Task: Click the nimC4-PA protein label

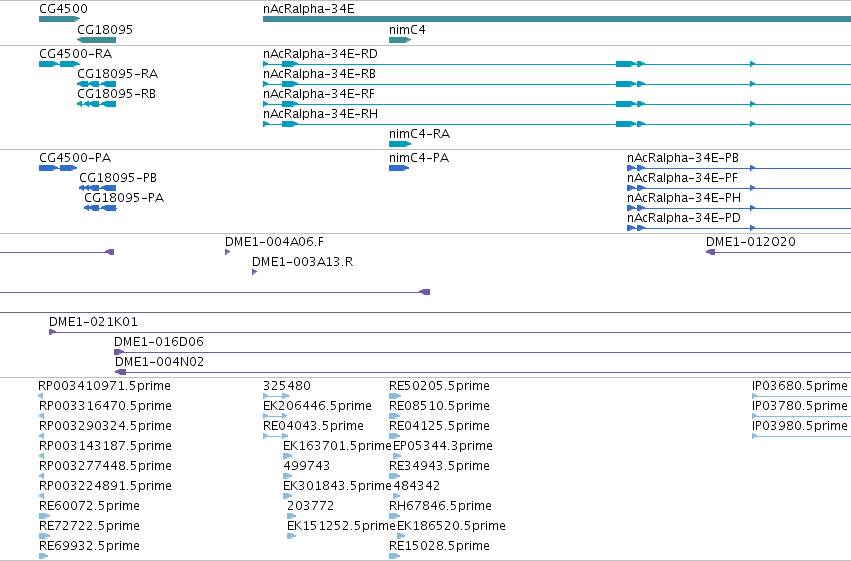Action: [x=419, y=158]
